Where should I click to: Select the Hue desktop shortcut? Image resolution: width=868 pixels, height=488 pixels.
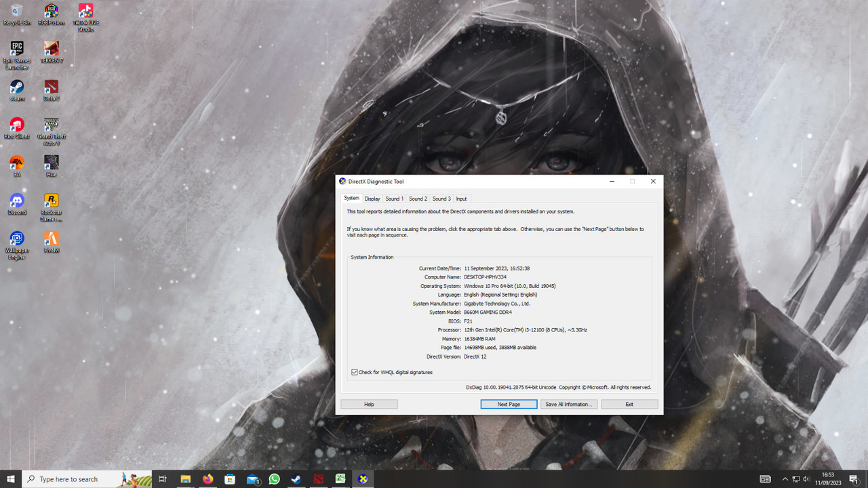click(52, 166)
